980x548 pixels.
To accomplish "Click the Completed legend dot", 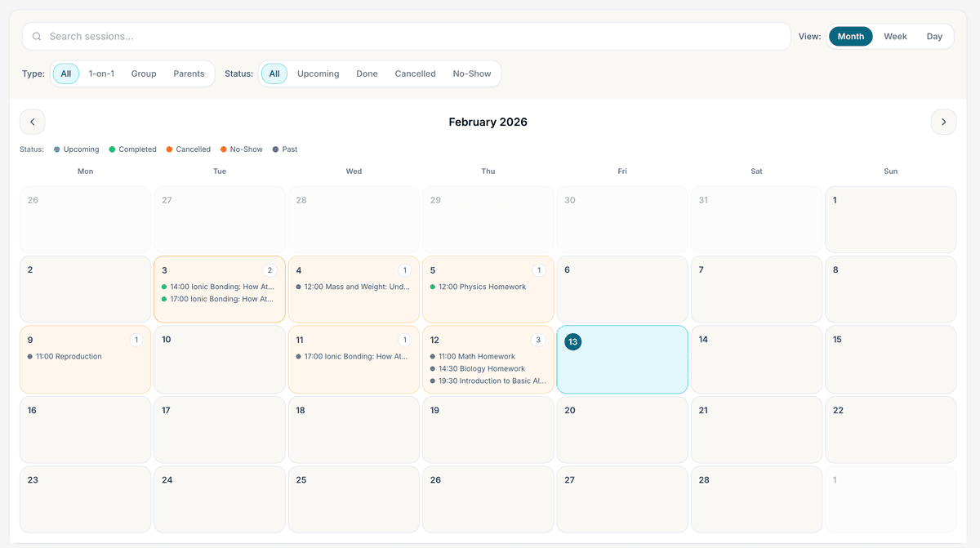I will (113, 149).
